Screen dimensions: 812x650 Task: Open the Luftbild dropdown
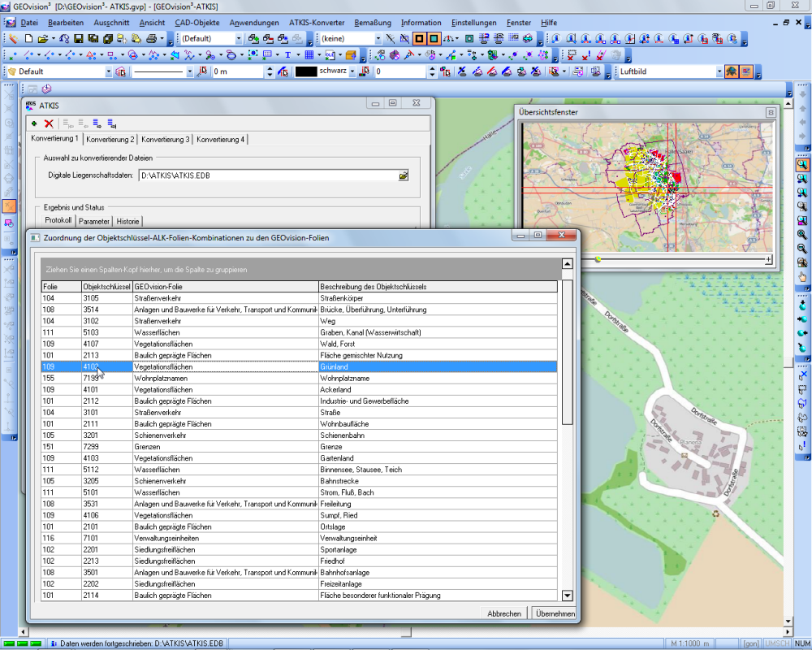719,71
